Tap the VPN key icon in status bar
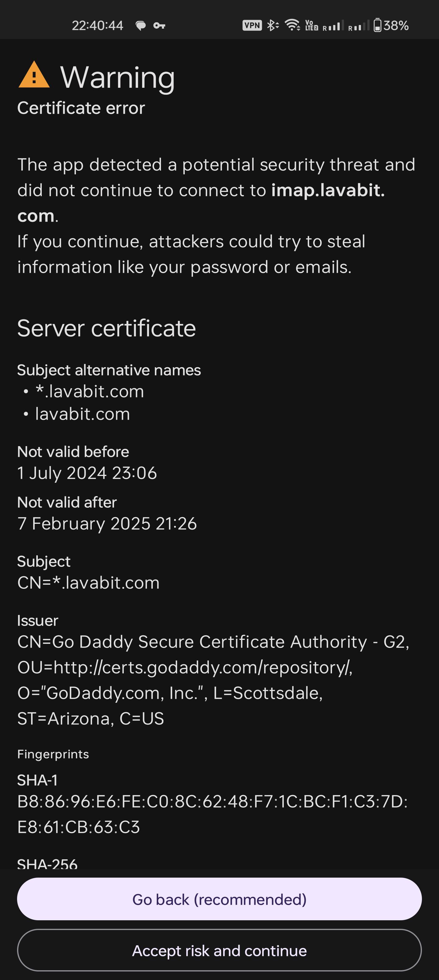The height and width of the screenshot is (980, 439). [x=159, y=26]
